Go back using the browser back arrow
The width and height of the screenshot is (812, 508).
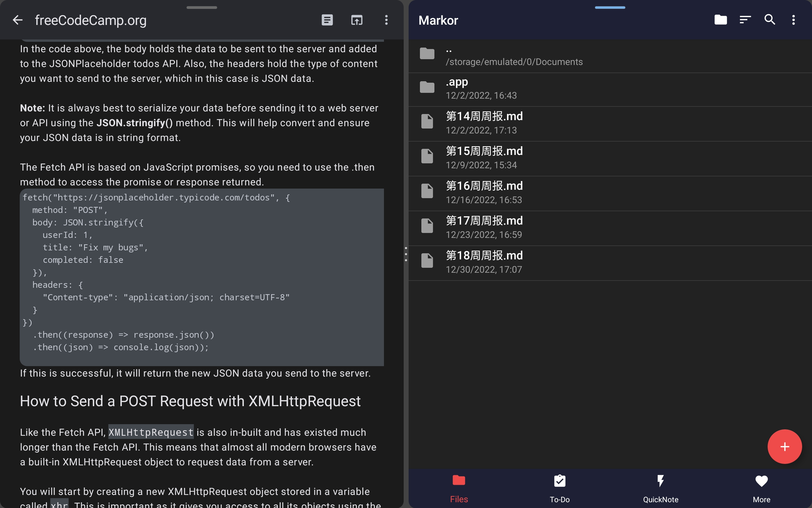click(x=17, y=20)
